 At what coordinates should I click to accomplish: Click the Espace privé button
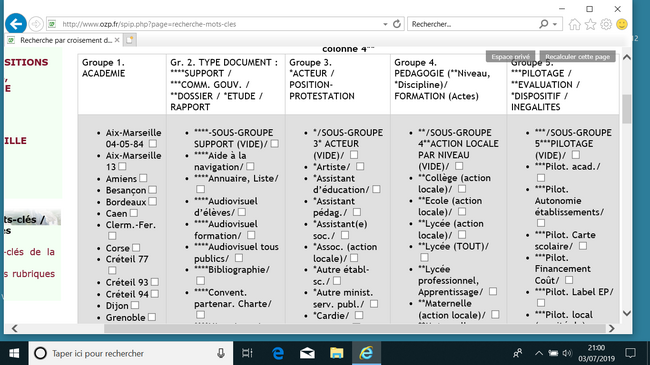pyautogui.click(x=510, y=56)
